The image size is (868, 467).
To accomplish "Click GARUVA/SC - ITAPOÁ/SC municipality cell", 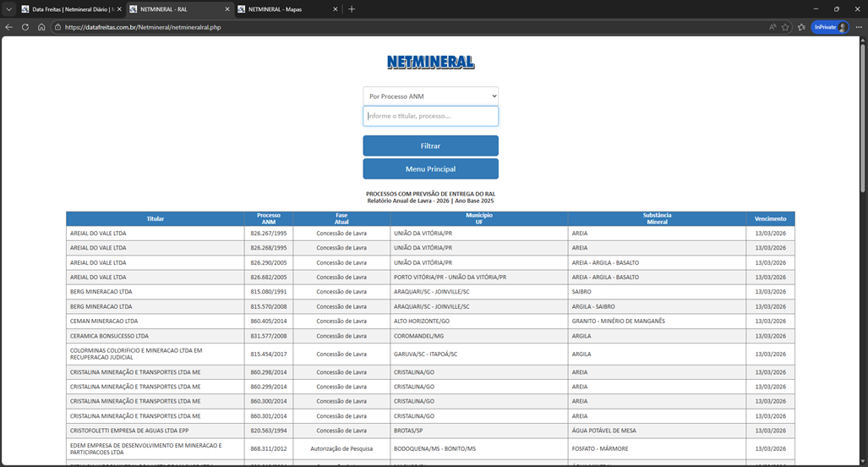I will (479, 354).
